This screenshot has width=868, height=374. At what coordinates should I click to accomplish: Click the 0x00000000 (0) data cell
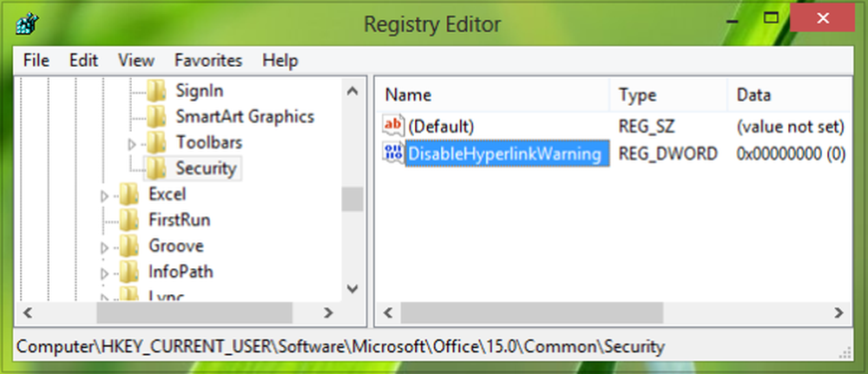coord(791,154)
